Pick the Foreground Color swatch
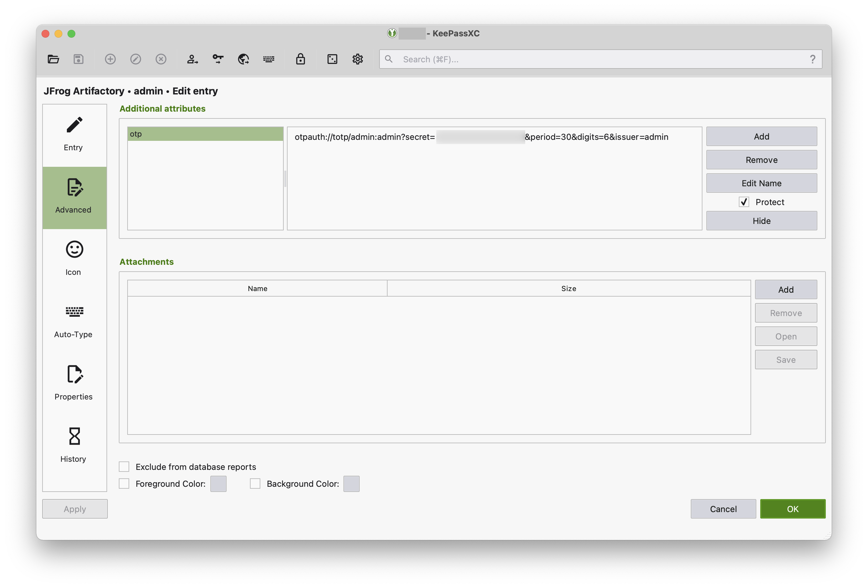Image resolution: width=868 pixels, height=588 pixels. [218, 484]
